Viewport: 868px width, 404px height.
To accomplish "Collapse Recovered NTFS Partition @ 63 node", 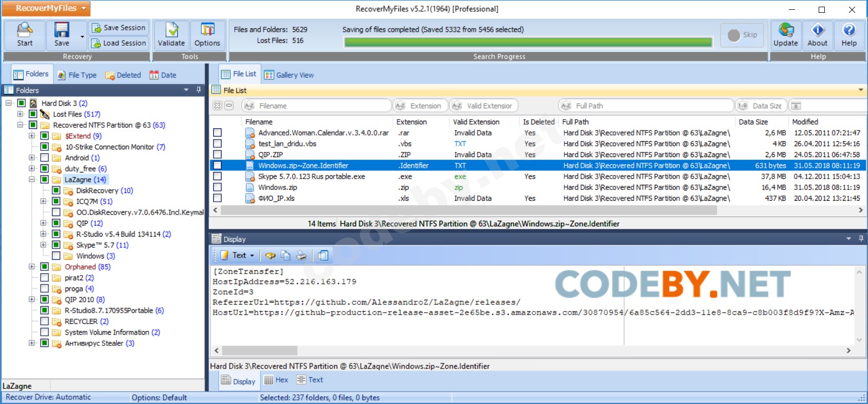I will tap(20, 125).
